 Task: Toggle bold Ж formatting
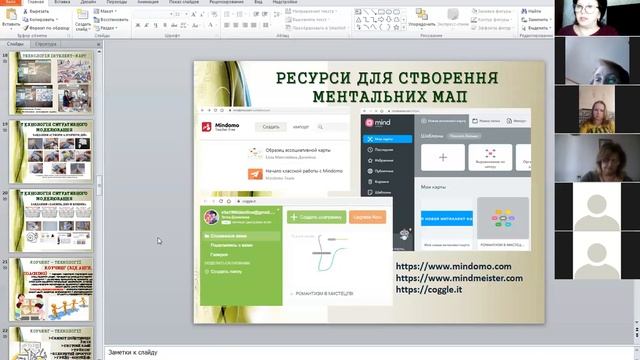(x=138, y=25)
